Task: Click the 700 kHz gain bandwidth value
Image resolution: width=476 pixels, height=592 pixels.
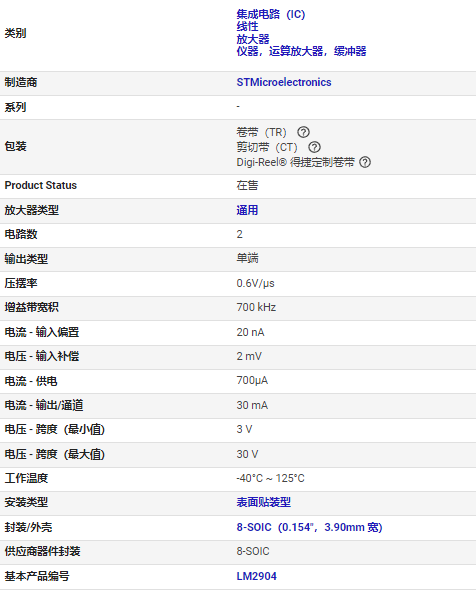Action: click(x=256, y=307)
